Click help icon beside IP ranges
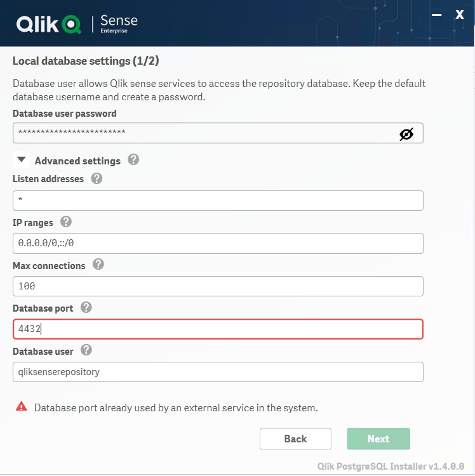This screenshot has height=476, width=475. point(65,222)
